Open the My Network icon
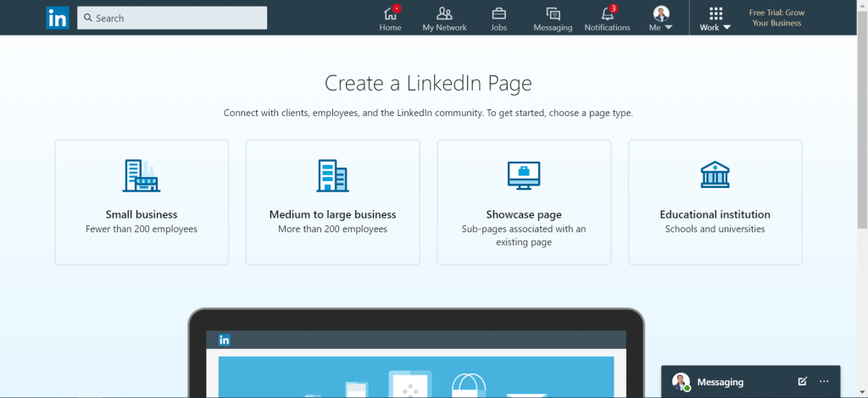The height and width of the screenshot is (398, 868). (444, 14)
